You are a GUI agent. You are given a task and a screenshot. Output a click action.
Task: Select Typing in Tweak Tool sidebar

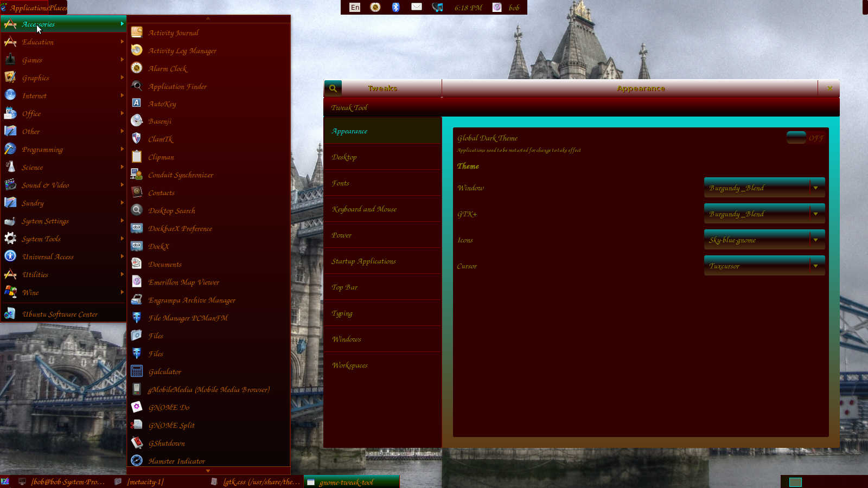pos(382,313)
